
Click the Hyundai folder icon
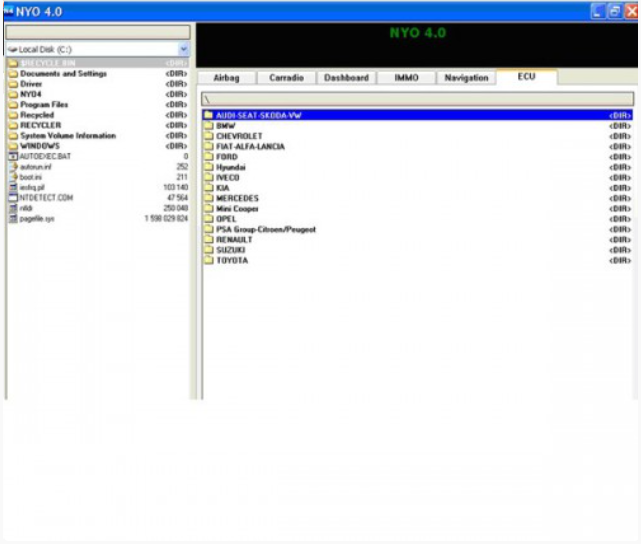coord(208,167)
